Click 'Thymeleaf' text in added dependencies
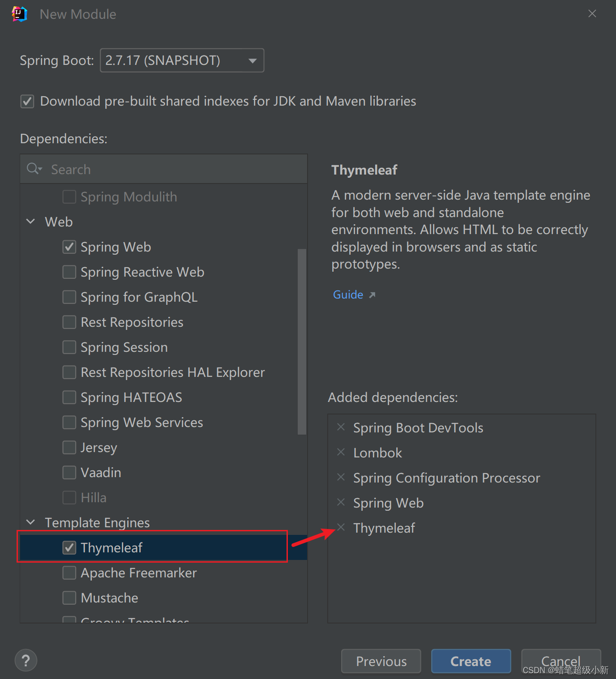The width and height of the screenshot is (616, 679). pos(384,528)
